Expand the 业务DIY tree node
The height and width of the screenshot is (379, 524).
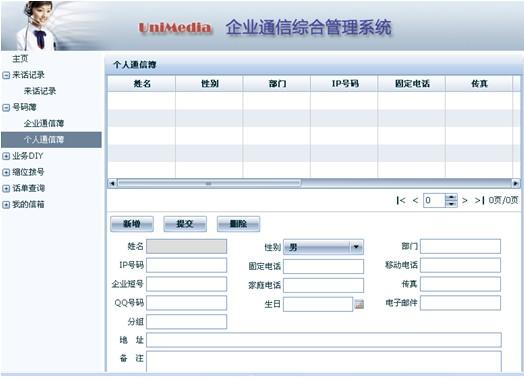pyautogui.click(x=6, y=156)
